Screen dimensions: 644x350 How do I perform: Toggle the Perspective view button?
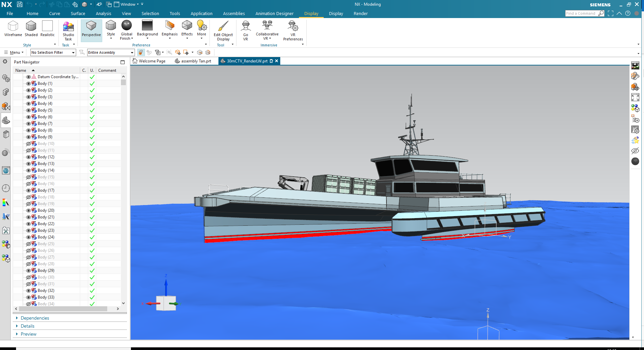(91, 29)
